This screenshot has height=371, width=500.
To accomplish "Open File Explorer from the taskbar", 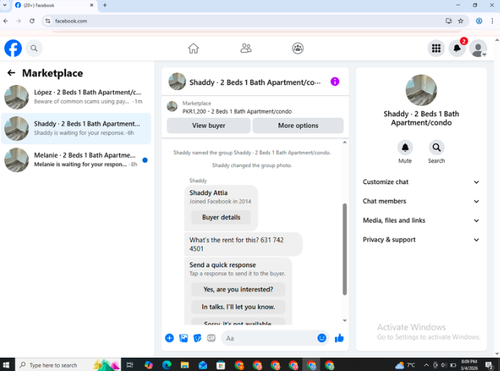I will [185, 365].
